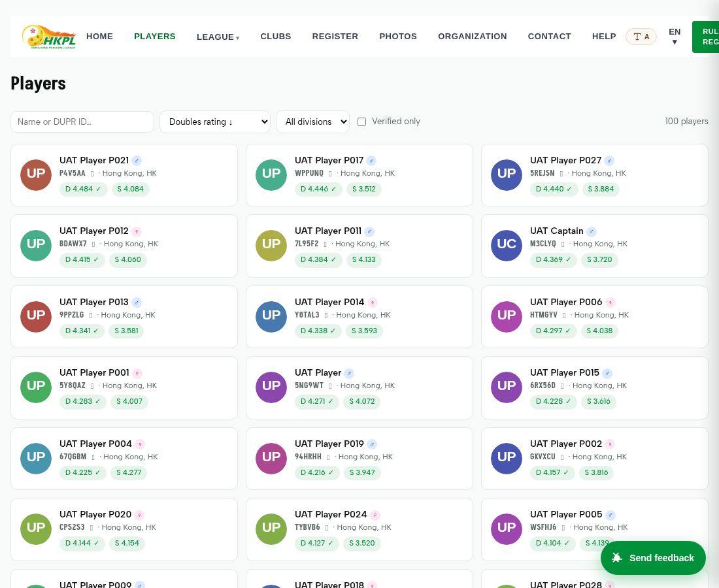Click the female icon beside UAT Player P014
Image resolution: width=719 pixels, height=588 pixels.
[x=373, y=302]
